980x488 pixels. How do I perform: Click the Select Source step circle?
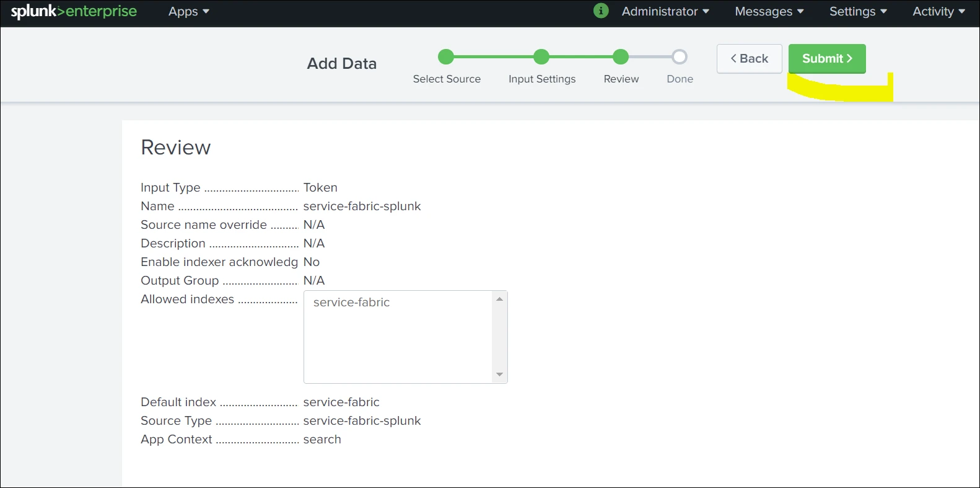click(x=446, y=57)
